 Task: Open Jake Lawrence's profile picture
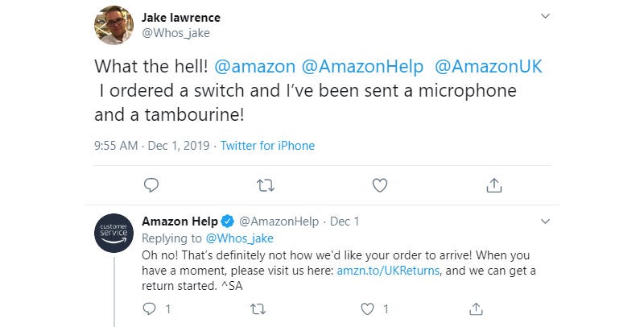pos(114,24)
